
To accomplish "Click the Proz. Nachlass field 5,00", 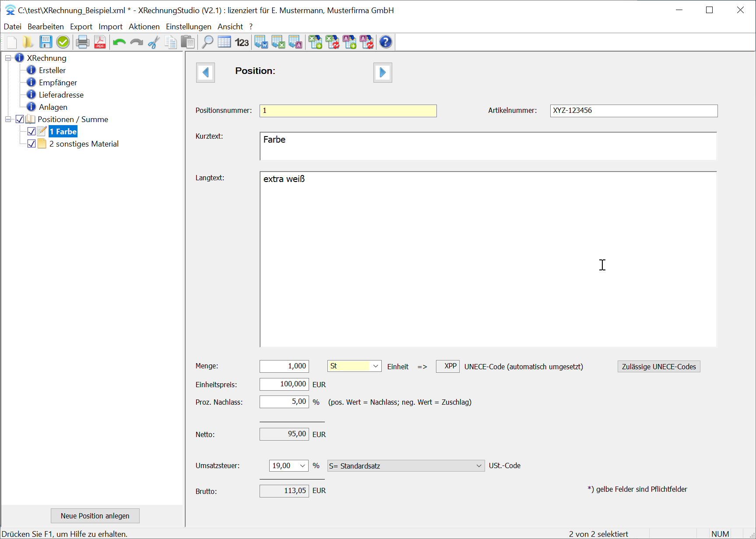I will click(x=284, y=402).
